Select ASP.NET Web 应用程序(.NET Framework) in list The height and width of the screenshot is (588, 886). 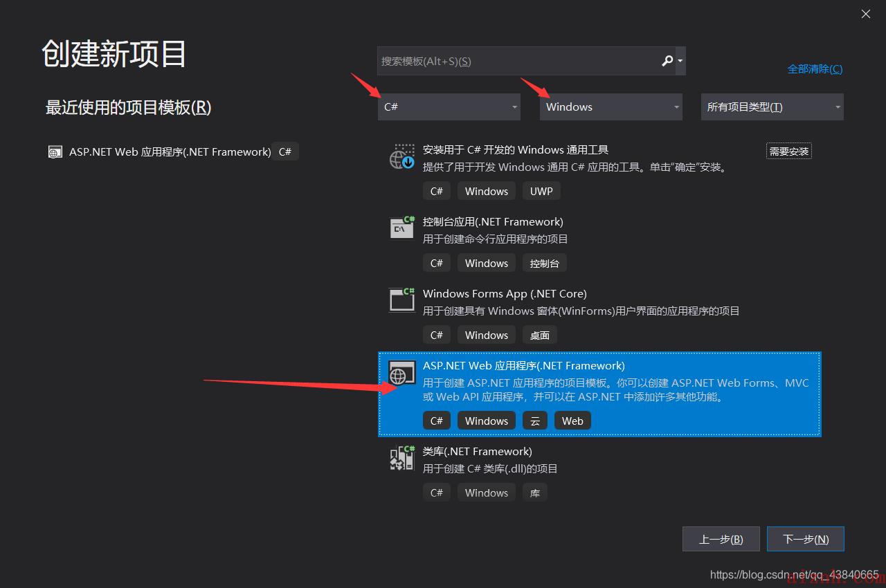point(599,394)
